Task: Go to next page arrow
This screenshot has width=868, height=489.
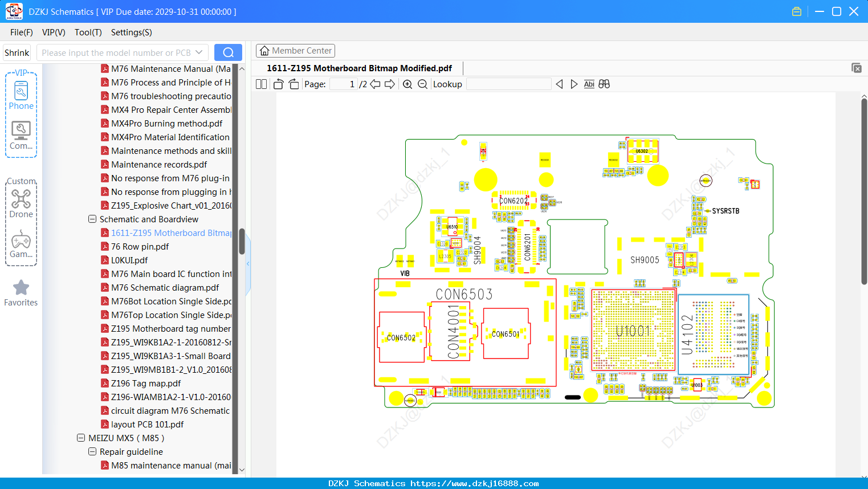Action: point(390,84)
